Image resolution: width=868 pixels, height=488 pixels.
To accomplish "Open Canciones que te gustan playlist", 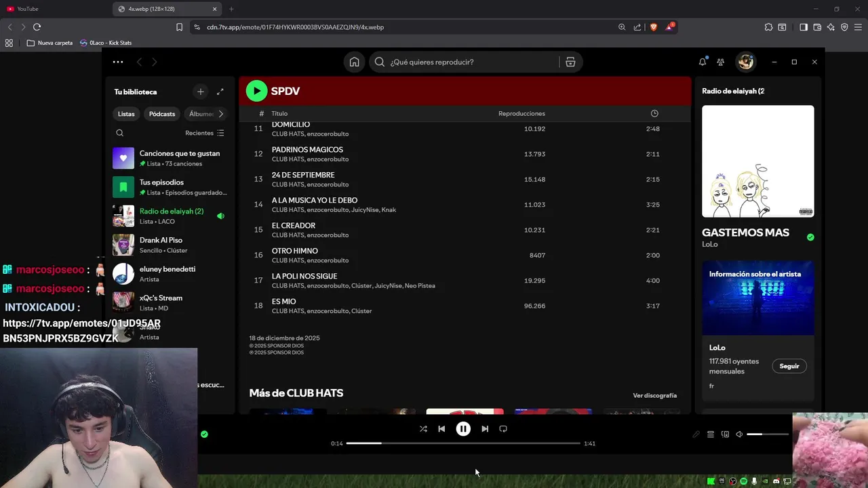I will point(170,158).
